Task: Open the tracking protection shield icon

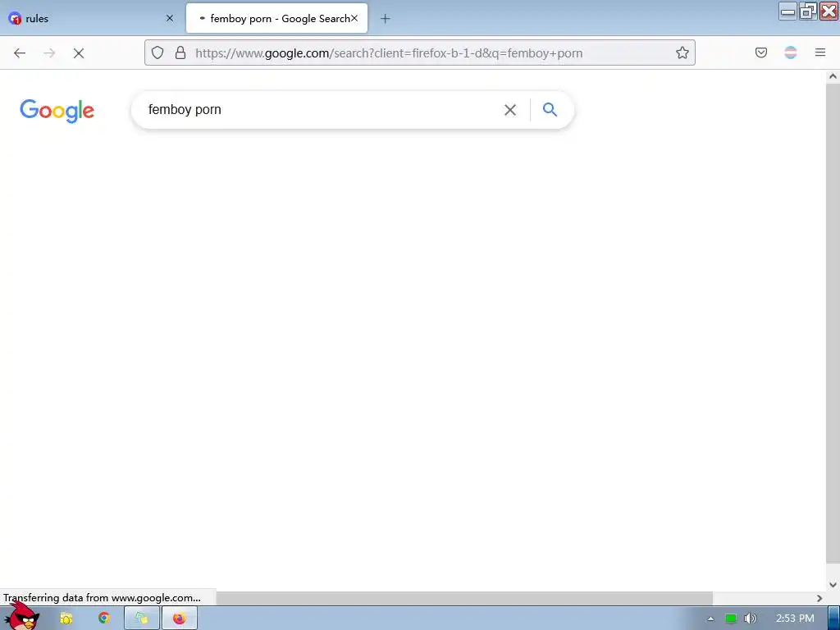Action: pyautogui.click(x=157, y=52)
